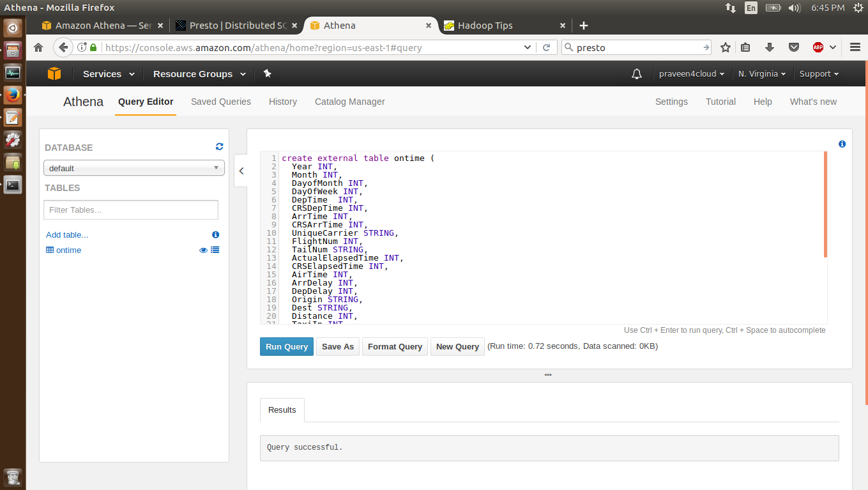Expand the Services menu

[x=109, y=74]
